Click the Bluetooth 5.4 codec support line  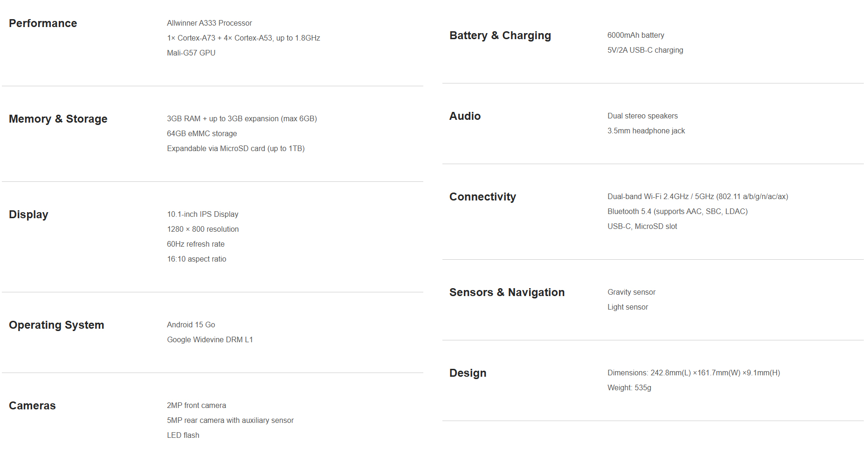coord(677,212)
